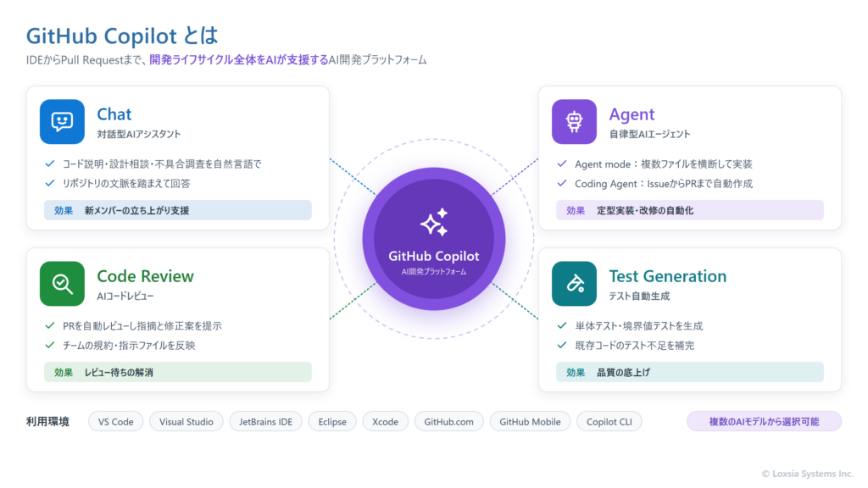Viewport: 868px width, 488px height.
Task: Click the text PRを自動レビューし指摘と修正案を提示
Action: tap(142, 326)
